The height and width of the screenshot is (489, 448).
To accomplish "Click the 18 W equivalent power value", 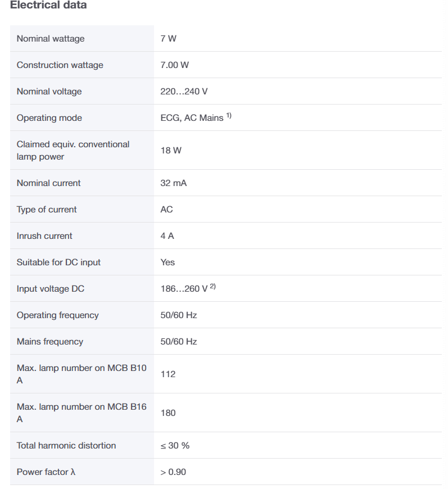I will point(171,150).
